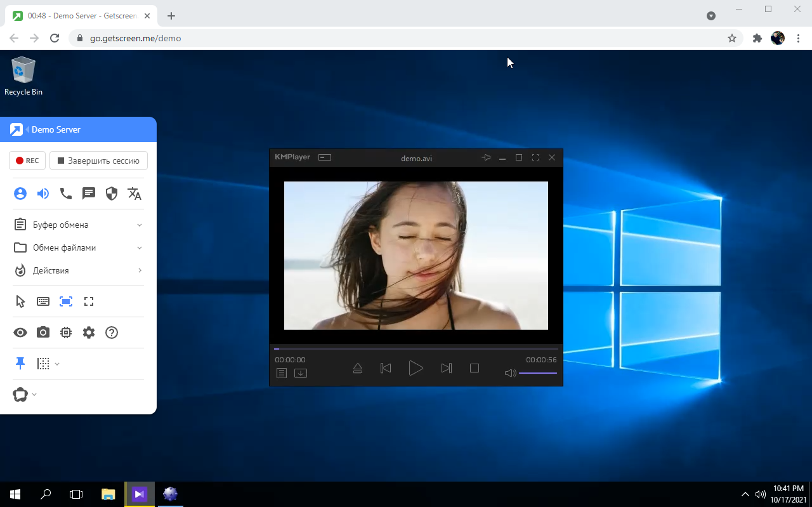Open the chat message icon
812x507 pixels.
89,194
